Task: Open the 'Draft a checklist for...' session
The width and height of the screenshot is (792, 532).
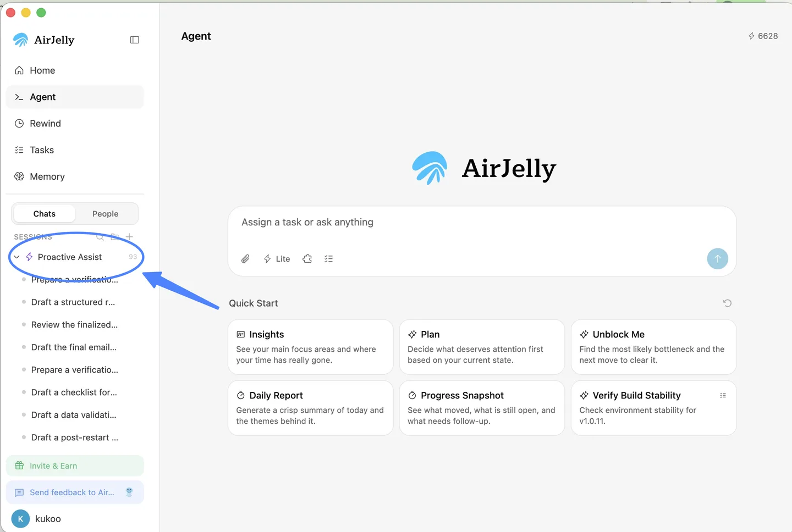Action: [x=75, y=392]
